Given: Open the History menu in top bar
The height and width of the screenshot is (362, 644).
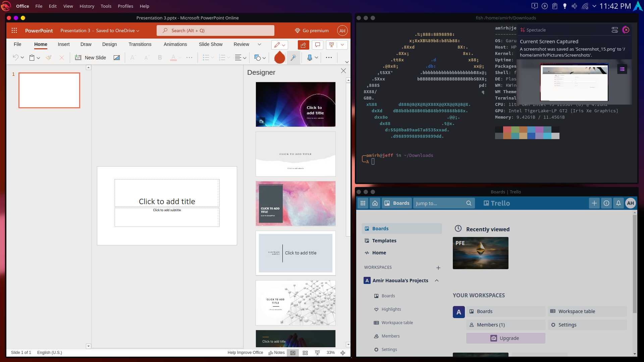Looking at the screenshot, I should (87, 6).
